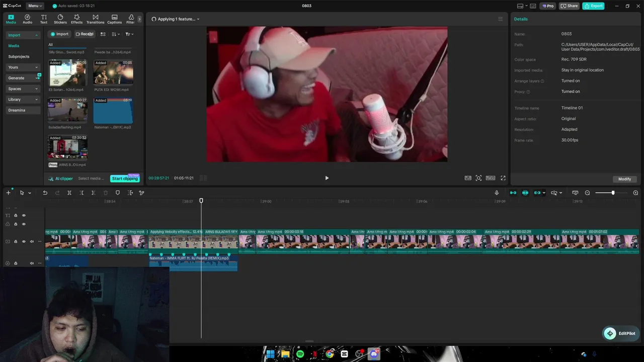Expand the Spaces section
This screenshot has width=644, height=362.
23,89
